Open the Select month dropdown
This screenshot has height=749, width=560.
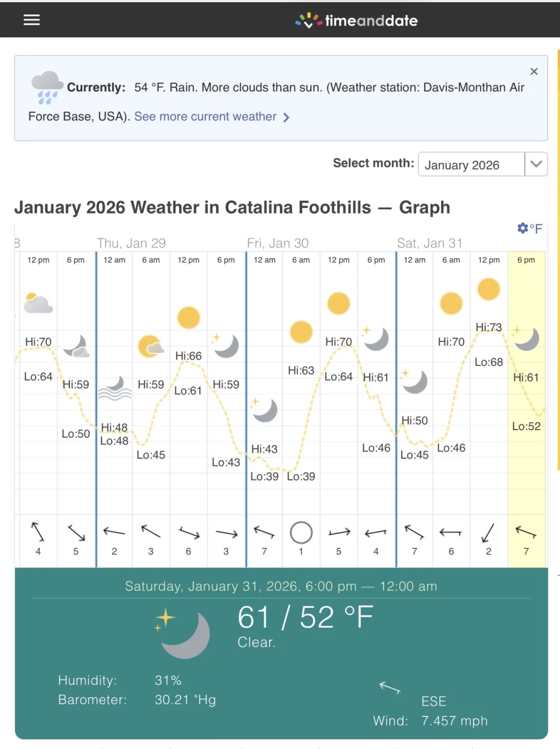point(471,164)
